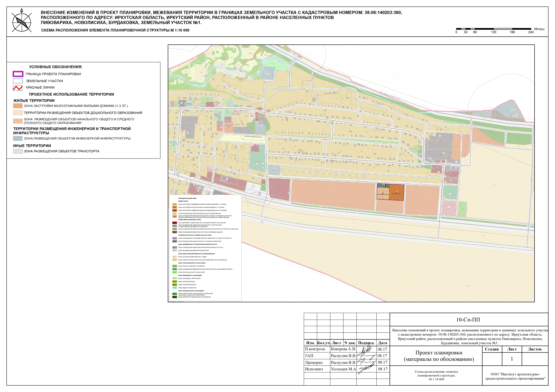Click the 'ИНЫЕ ТЕРРИТОРИИ' heading
This screenshot has width=555, height=392.
click(32, 146)
